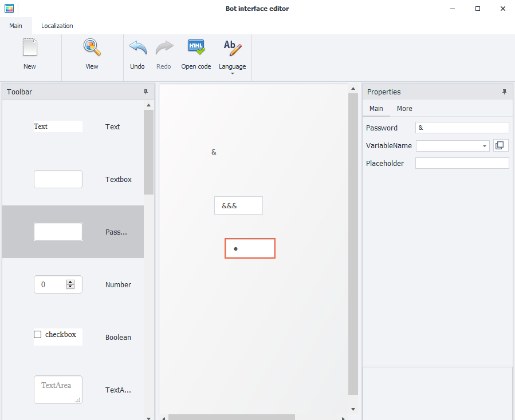The width and height of the screenshot is (515, 420).
Task: Select the '&&&' textbox on canvas
Action: point(238,205)
